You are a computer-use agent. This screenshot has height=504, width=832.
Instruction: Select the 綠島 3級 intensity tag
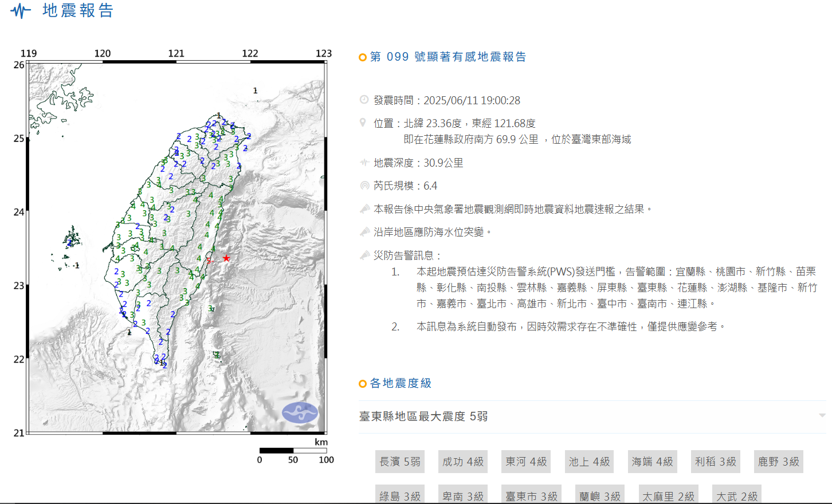click(x=400, y=495)
